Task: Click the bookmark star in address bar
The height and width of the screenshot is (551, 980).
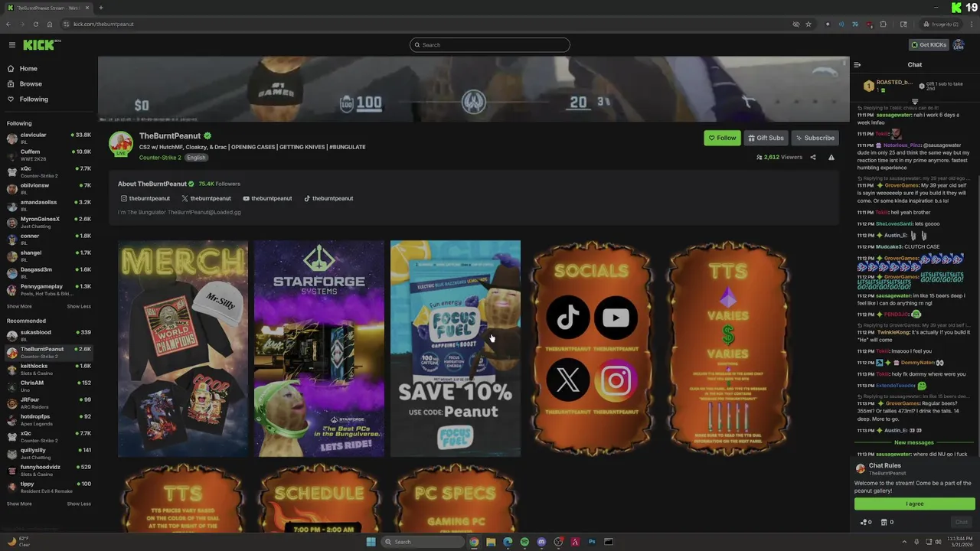Action: coord(808,24)
